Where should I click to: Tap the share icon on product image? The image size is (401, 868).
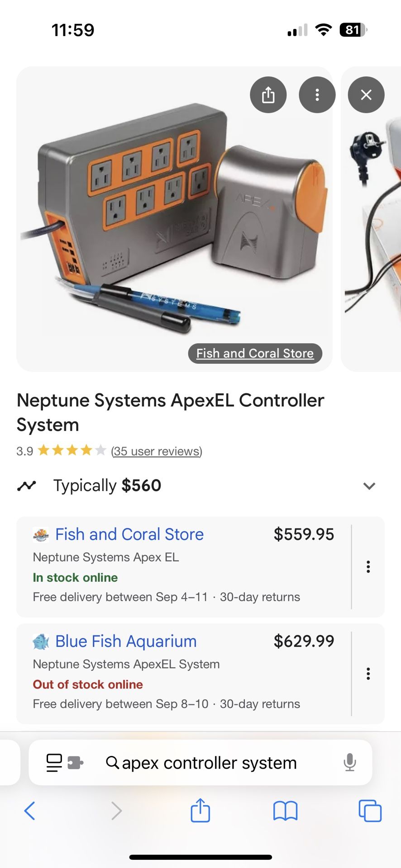coord(268,95)
